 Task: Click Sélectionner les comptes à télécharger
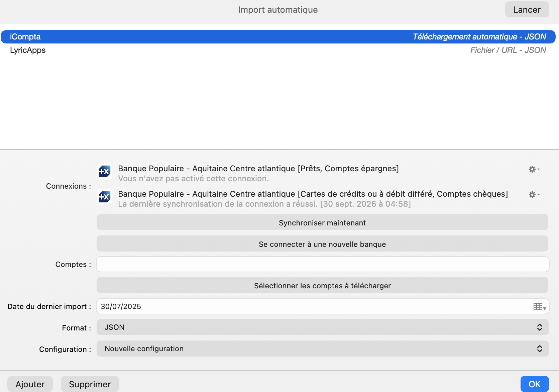322,286
